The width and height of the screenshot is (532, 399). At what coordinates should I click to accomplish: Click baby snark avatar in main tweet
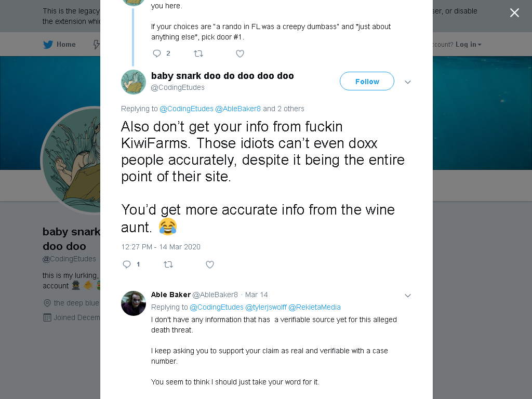pos(134,82)
